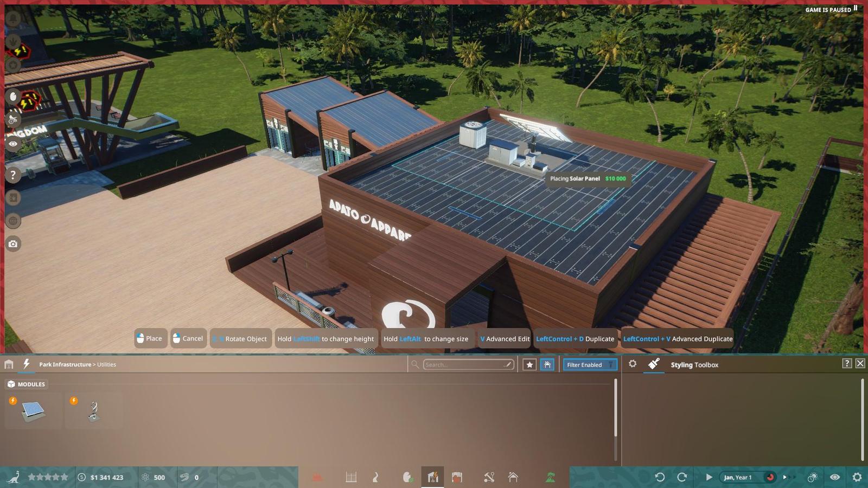
Task: Toggle the bottom bar eye visibility icon
Action: [x=835, y=477]
